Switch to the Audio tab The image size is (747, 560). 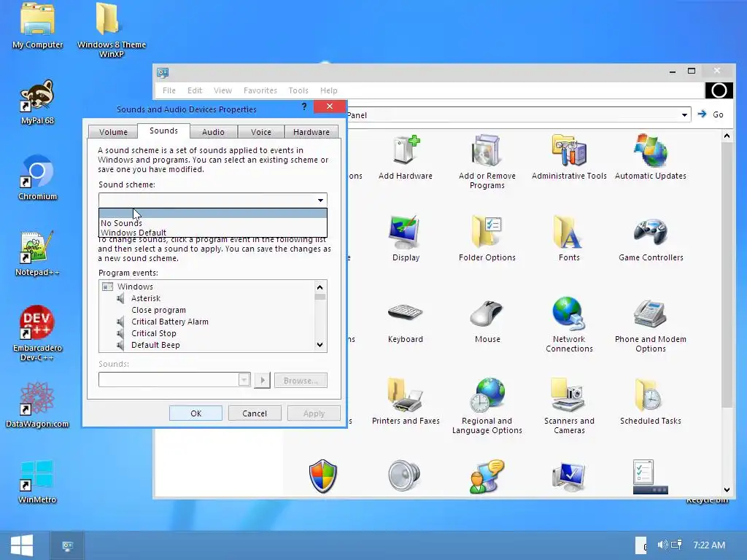(x=213, y=132)
